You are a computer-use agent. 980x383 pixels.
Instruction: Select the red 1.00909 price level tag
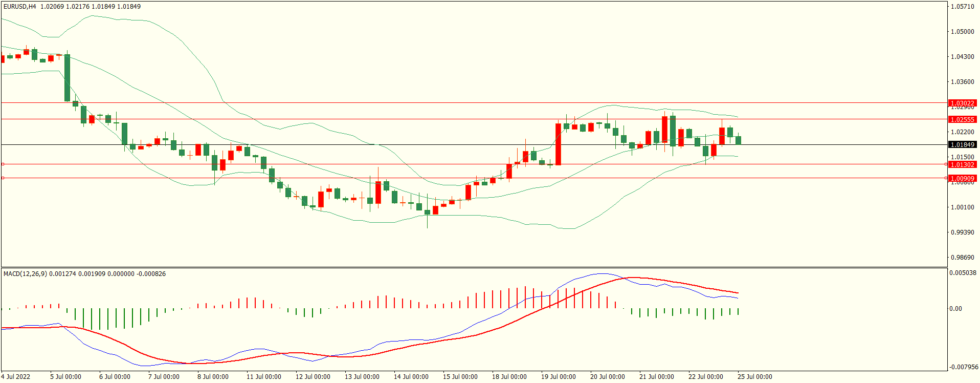[962, 179]
